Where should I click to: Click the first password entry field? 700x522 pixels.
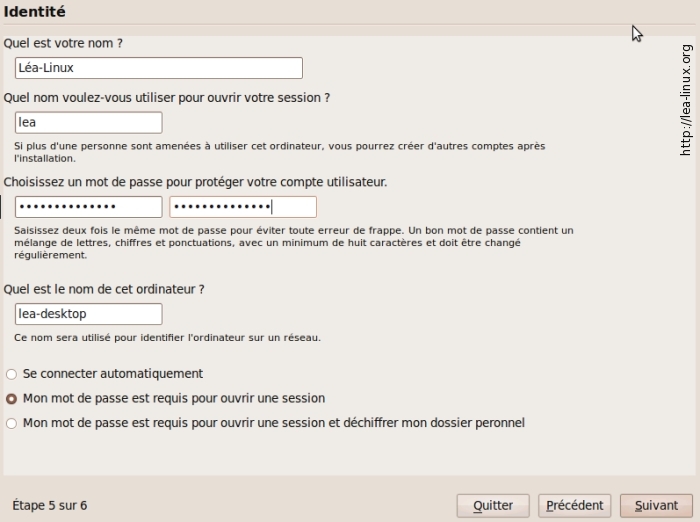(x=88, y=207)
